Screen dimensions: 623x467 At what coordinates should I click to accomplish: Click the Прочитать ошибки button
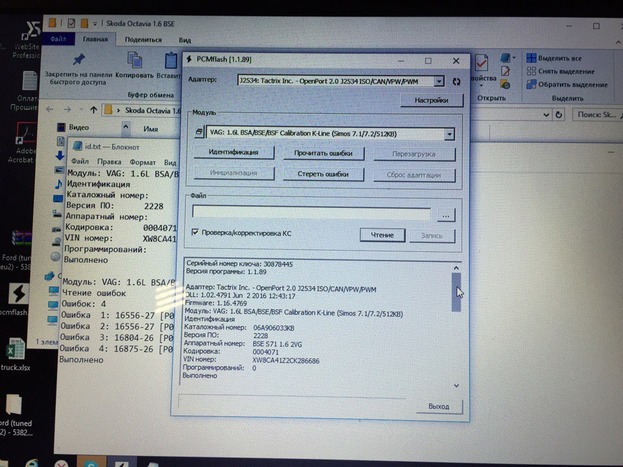click(x=322, y=153)
